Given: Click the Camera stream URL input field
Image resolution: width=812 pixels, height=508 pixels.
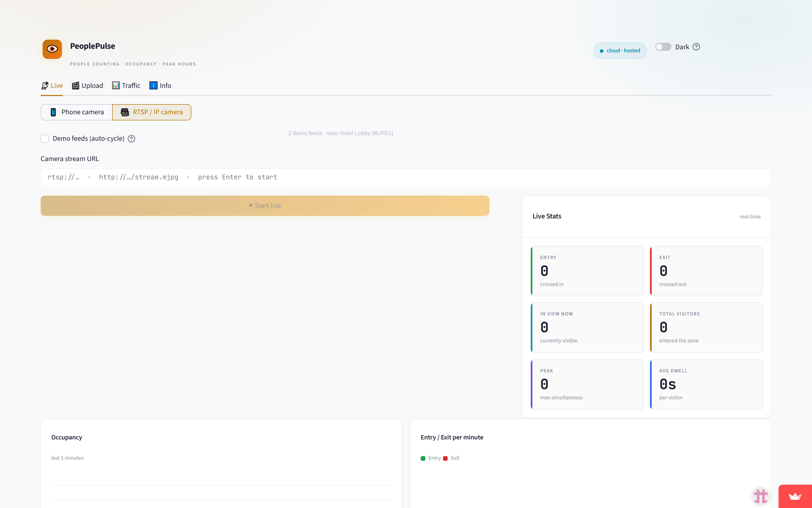Looking at the screenshot, I should (406, 177).
